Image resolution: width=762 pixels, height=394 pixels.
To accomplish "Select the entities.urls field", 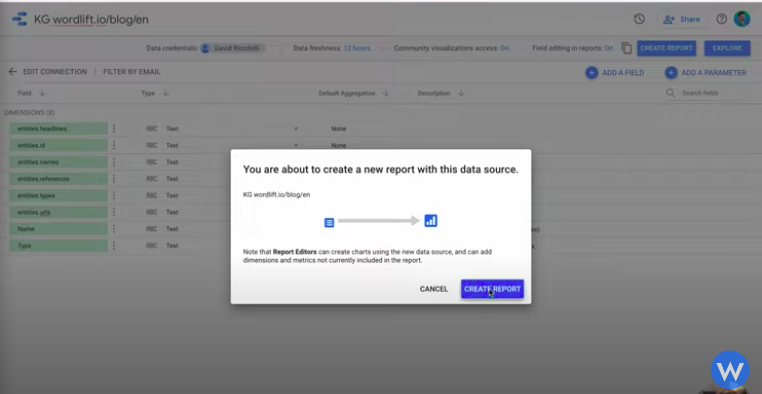I will (x=58, y=212).
